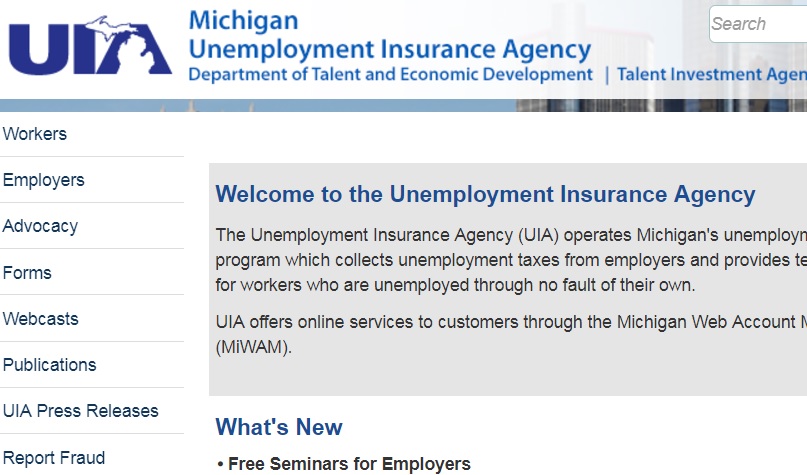Click the Welcome to the Unemployment Insurance Agency heading
The image size is (807, 475).
coord(485,194)
